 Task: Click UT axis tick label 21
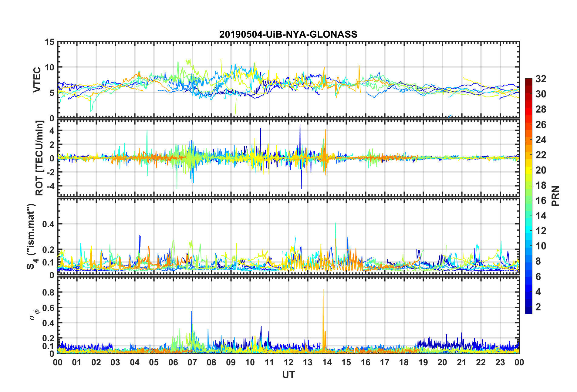[x=462, y=362]
